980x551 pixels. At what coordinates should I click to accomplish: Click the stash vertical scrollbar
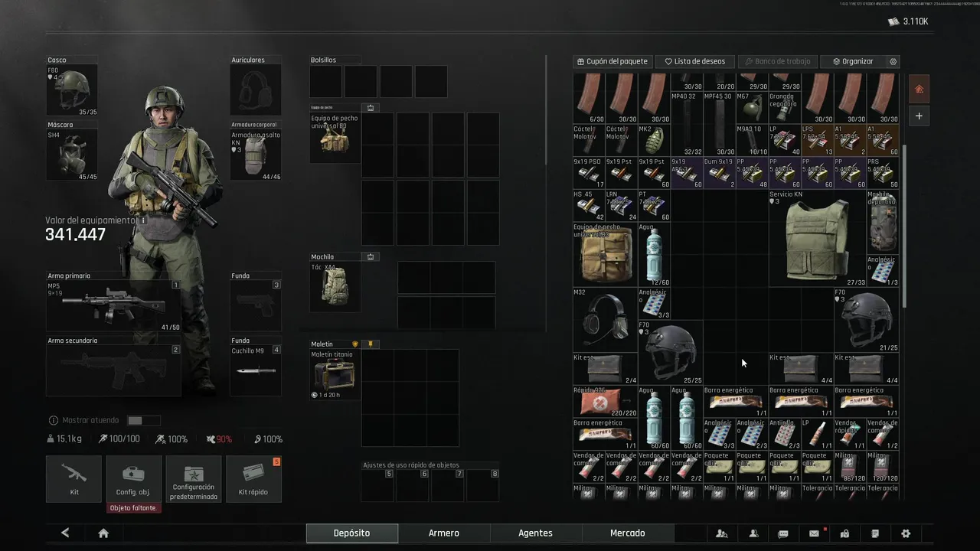(904, 226)
